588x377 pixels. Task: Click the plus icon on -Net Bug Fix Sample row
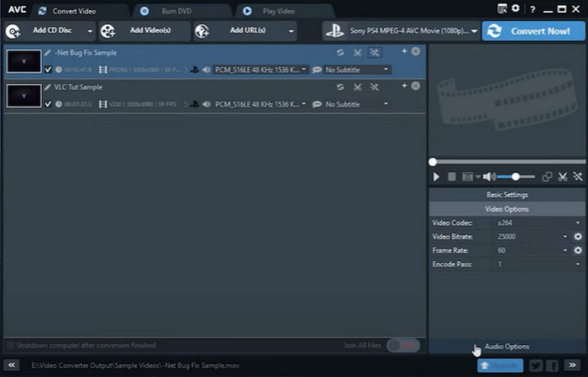(404, 51)
